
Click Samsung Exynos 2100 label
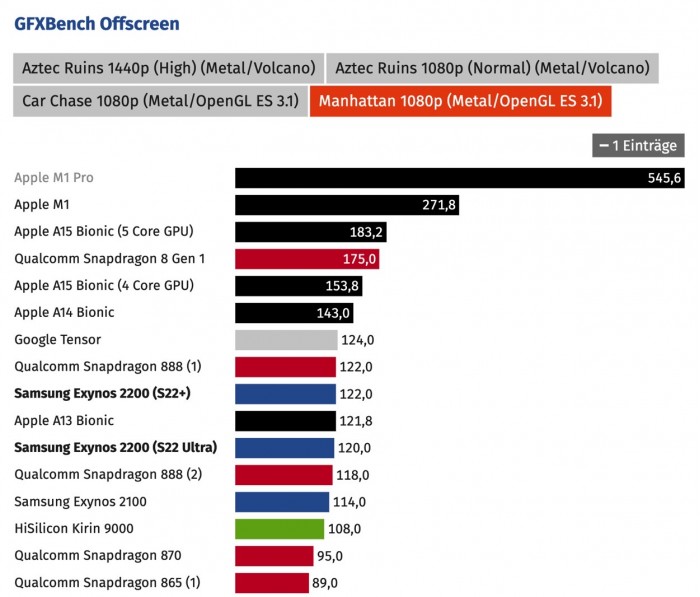(80, 501)
